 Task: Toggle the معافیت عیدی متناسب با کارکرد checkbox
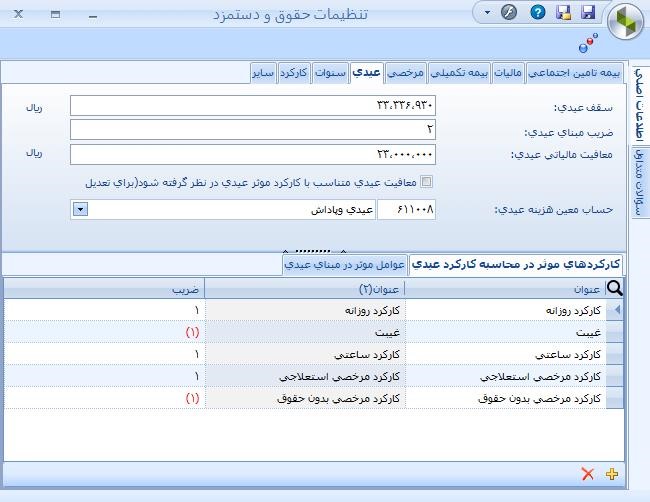point(427,182)
